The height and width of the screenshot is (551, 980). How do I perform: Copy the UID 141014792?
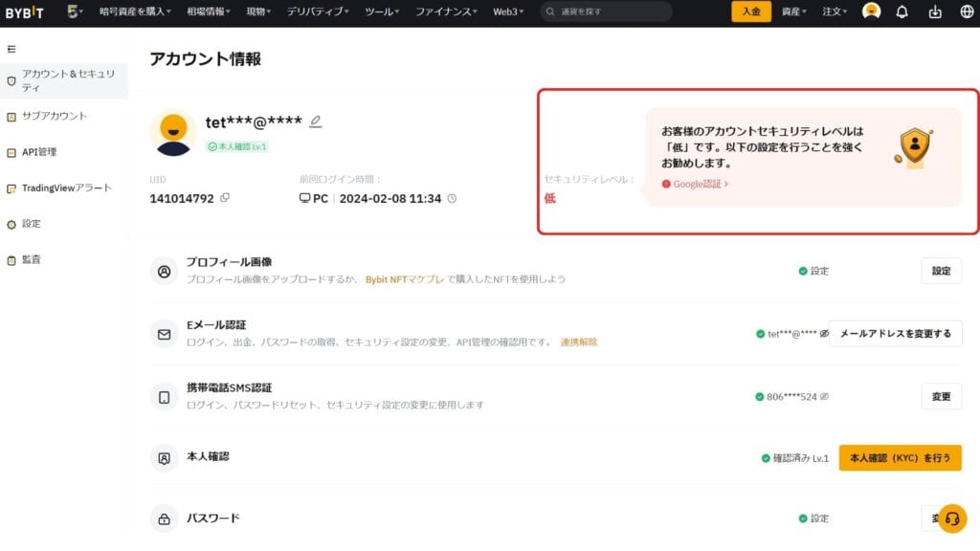coord(225,198)
